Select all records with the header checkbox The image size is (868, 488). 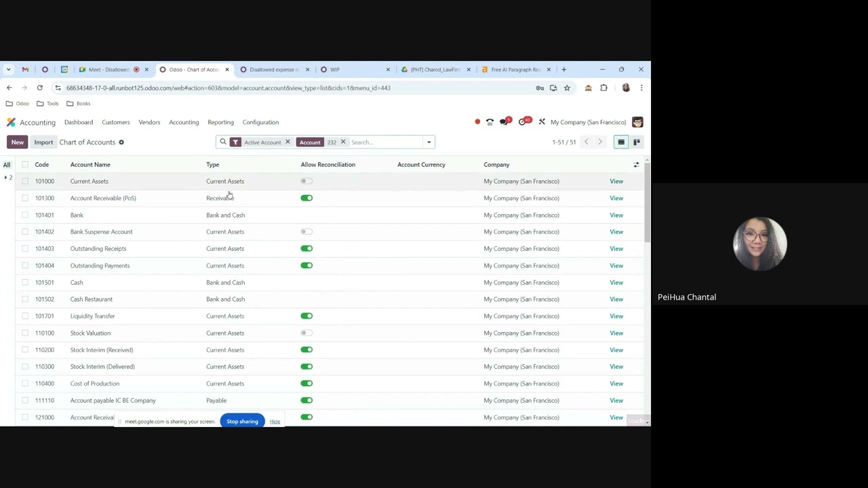25,165
